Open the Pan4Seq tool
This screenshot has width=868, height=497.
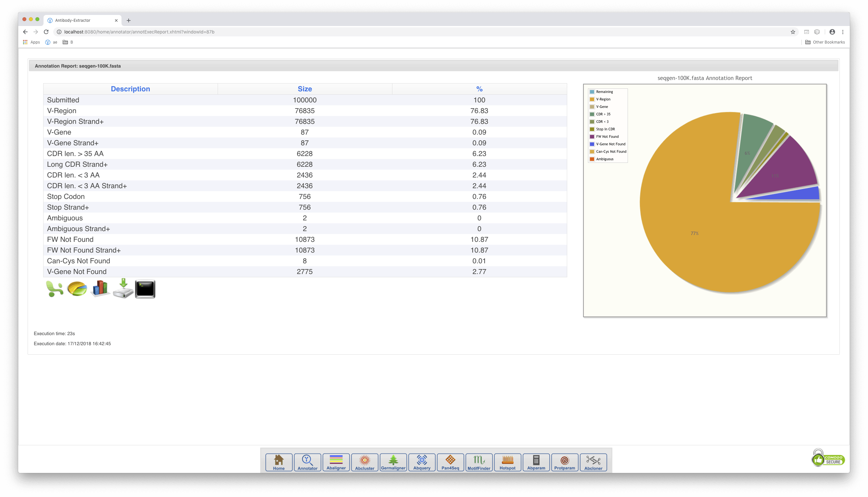click(x=450, y=462)
